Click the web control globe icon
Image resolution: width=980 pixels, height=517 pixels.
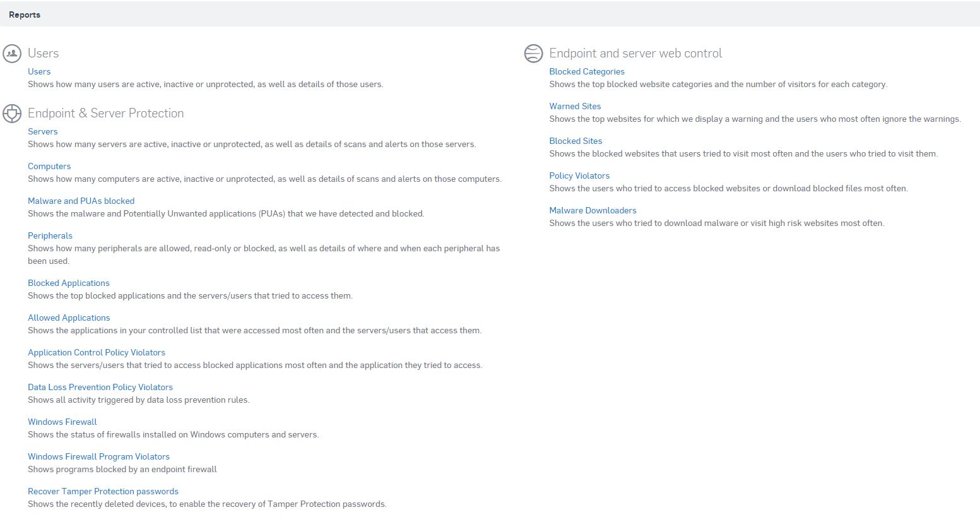point(533,54)
